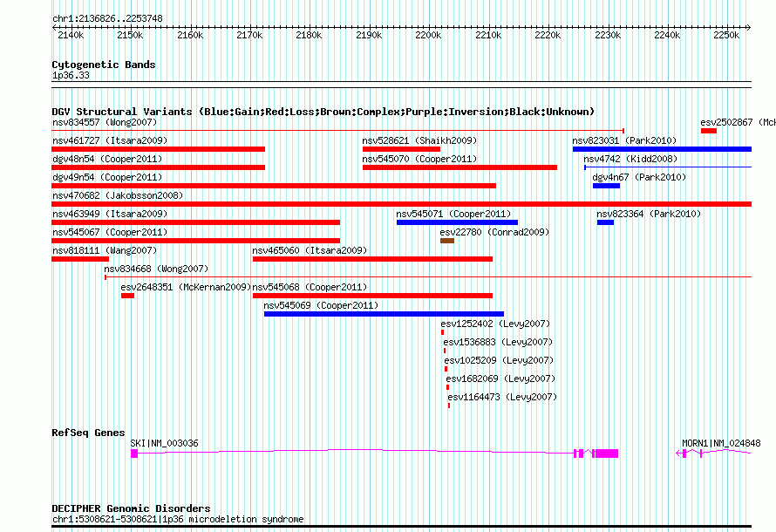Click the SKI gene first exon block
Image resolution: width=776 pixels, height=532 pixels.
(x=134, y=454)
